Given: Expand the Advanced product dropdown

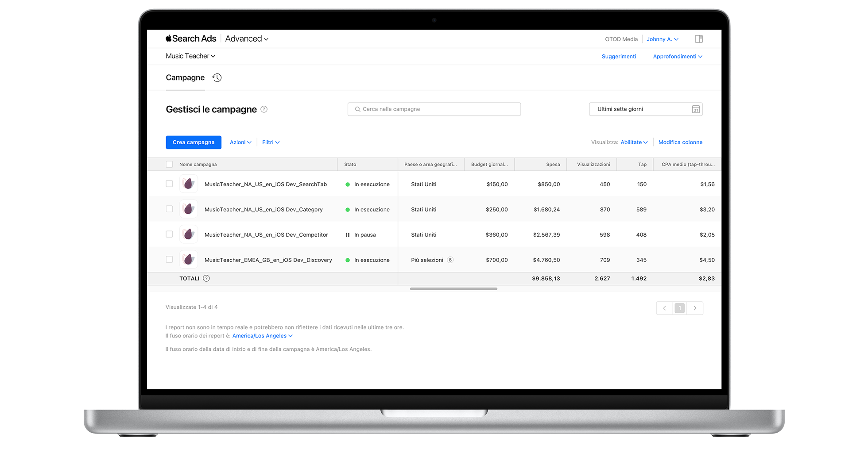Looking at the screenshot, I should pos(247,38).
